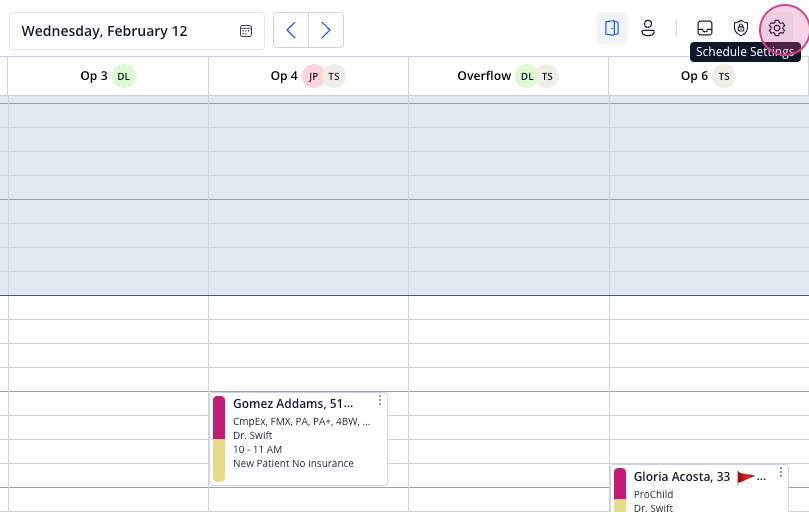Click the Op 6 column header
Screen dimensions: 809x512
(x=708, y=76)
